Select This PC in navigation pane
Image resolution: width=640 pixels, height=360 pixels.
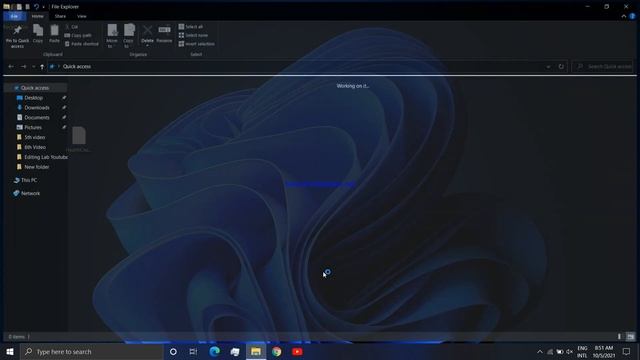pyautogui.click(x=29, y=180)
